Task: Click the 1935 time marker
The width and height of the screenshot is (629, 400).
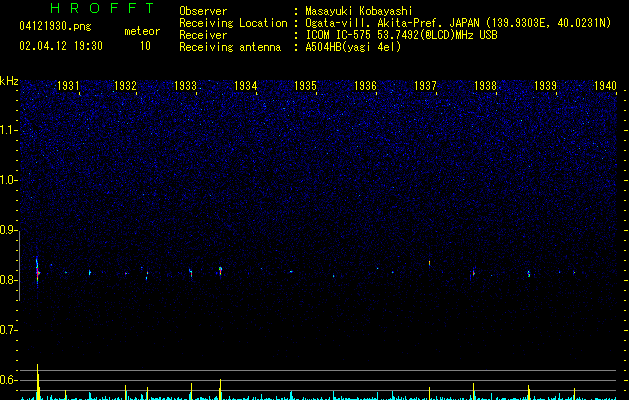Action: tap(306, 86)
